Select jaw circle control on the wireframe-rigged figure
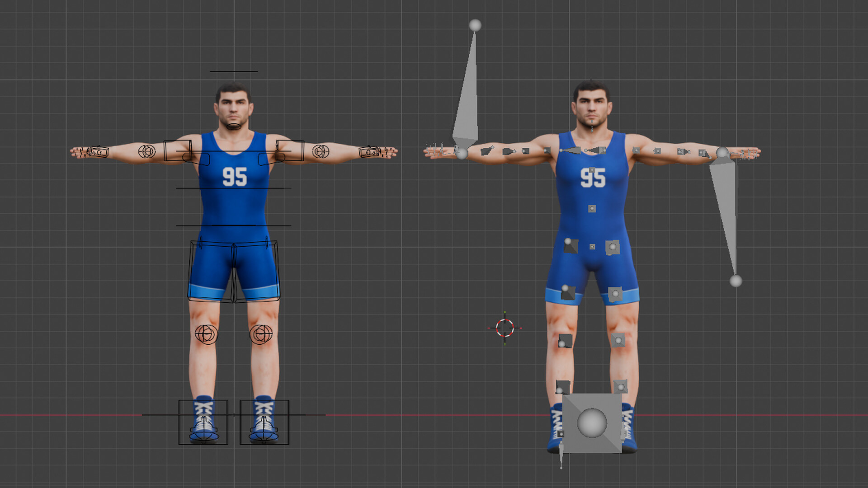This screenshot has height=488, width=868. pos(233,127)
